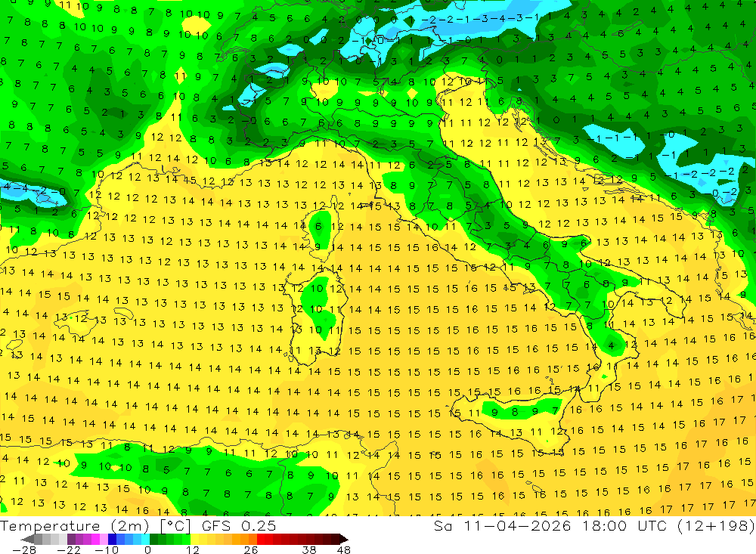Click the "-28" label under the color scale
The image size is (756, 554).
24,549
